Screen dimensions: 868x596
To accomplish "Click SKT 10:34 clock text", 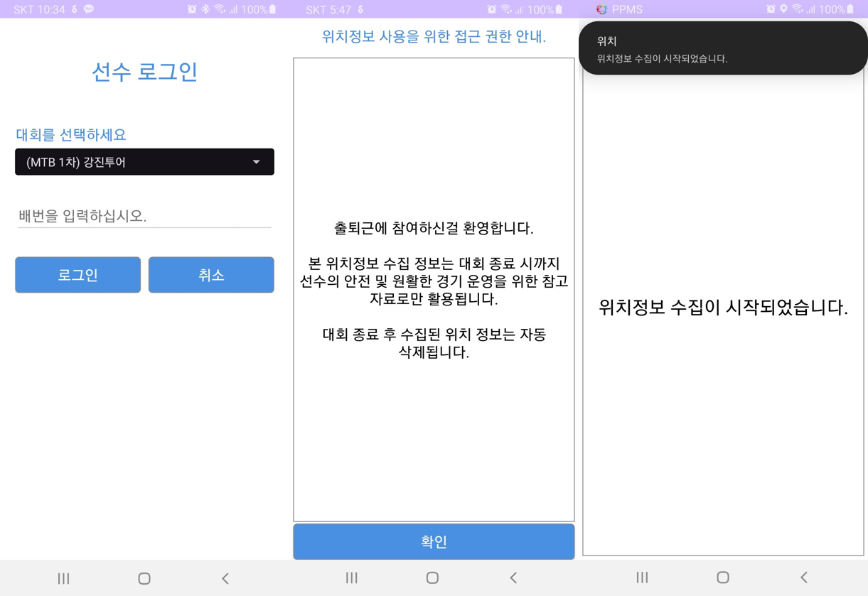I will tap(39, 9).
